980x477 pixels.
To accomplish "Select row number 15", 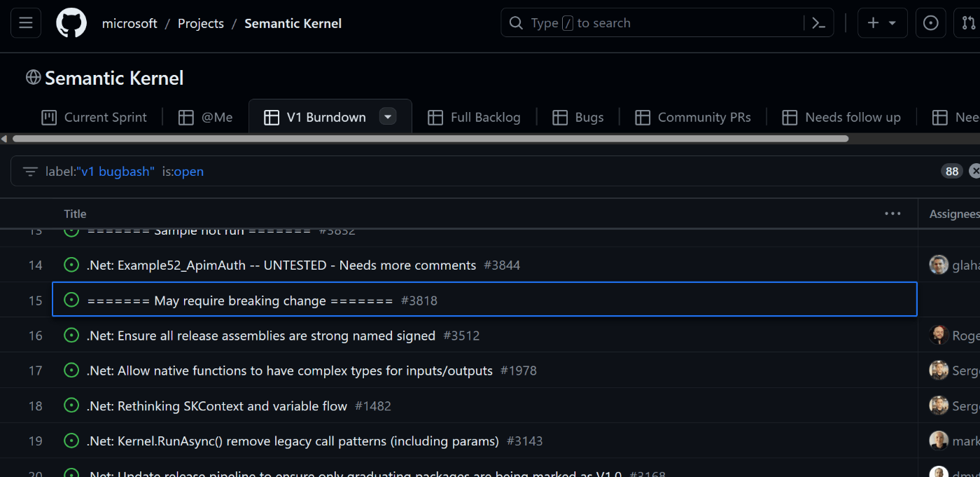I will click(x=35, y=300).
